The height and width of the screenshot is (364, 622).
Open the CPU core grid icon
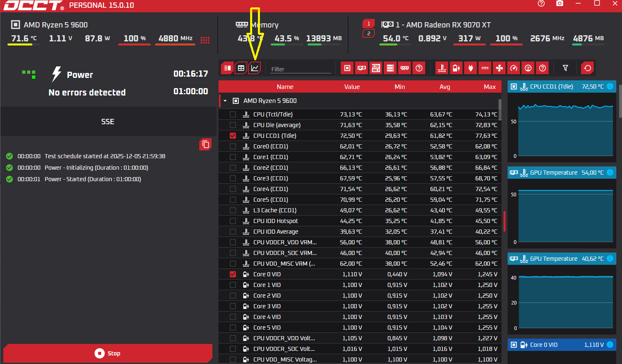pyautogui.click(x=205, y=40)
